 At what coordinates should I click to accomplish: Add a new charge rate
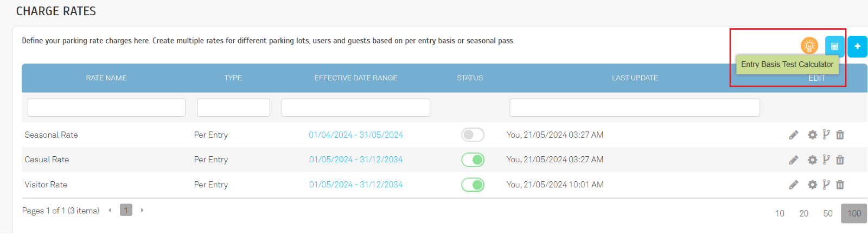857,46
